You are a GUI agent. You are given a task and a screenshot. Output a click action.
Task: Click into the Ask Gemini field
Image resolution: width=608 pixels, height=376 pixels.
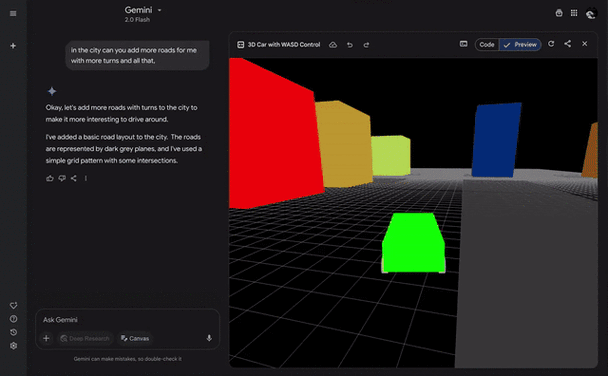pyautogui.click(x=127, y=320)
